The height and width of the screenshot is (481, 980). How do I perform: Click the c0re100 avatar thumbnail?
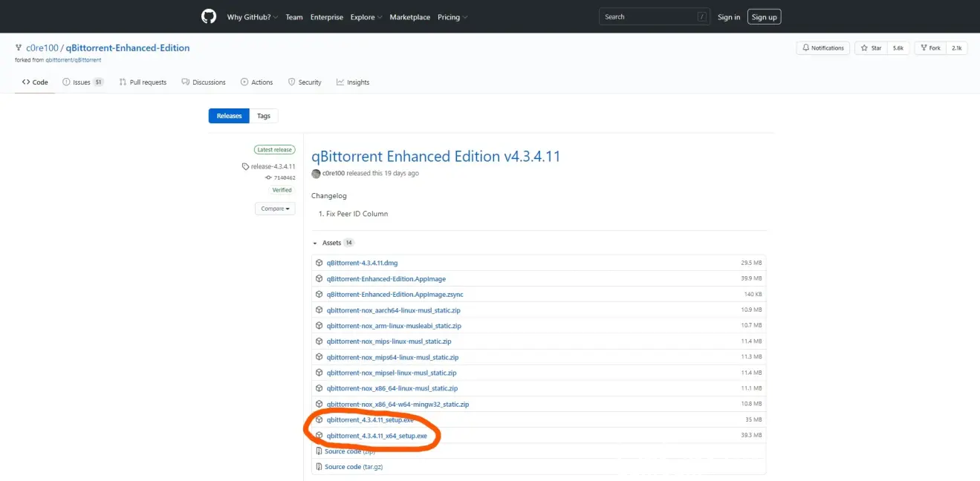[x=316, y=173]
